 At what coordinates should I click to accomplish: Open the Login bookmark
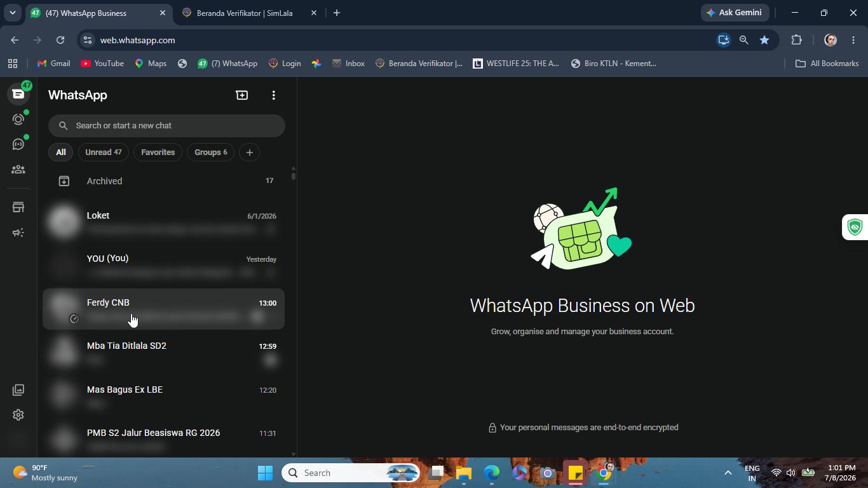click(x=285, y=64)
